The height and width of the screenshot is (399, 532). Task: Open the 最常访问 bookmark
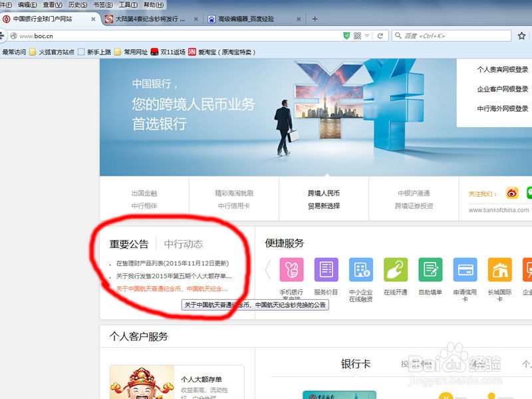14,52
